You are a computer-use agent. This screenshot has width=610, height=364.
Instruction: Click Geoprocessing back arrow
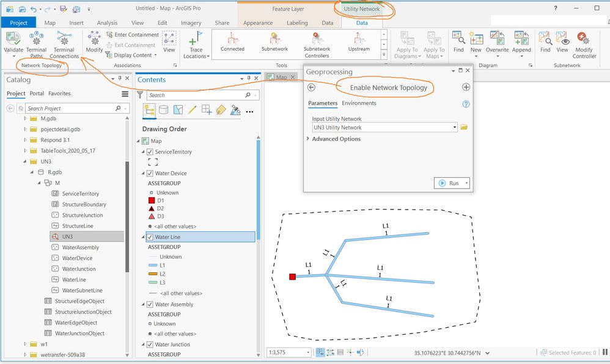(x=311, y=87)
